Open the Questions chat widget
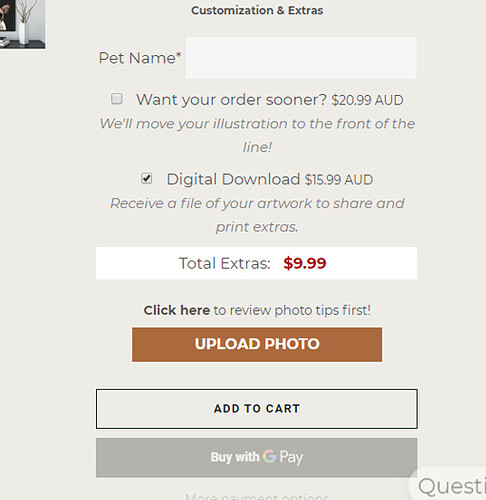The height and width of the screenshot is (500, 486). tap(449, 485)
